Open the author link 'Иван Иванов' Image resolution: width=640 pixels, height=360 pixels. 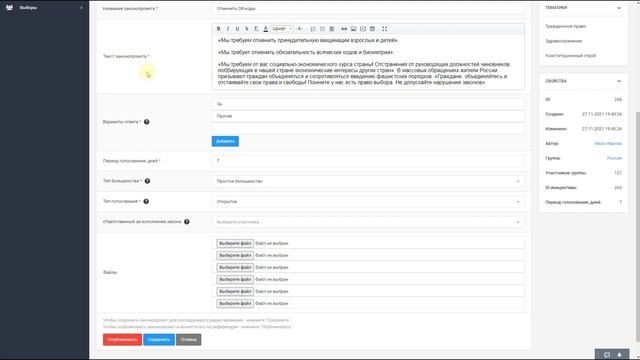coord(608,144)
